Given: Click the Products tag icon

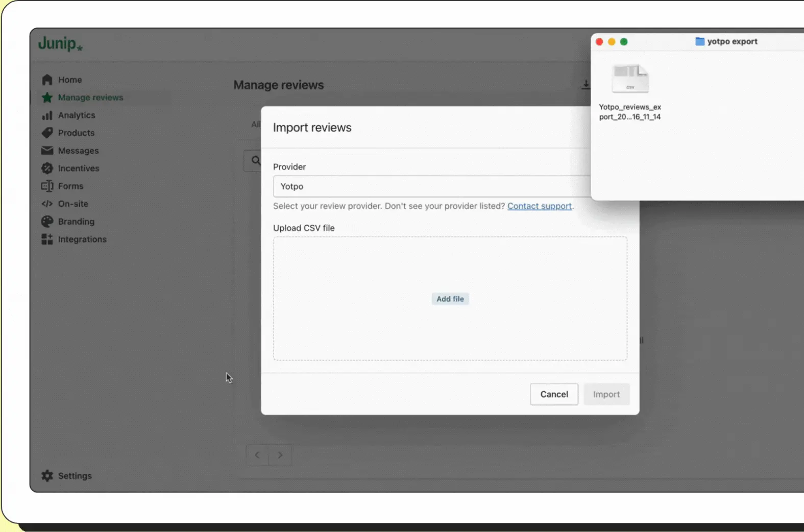Looking at the screenshot, I should 47,133.
